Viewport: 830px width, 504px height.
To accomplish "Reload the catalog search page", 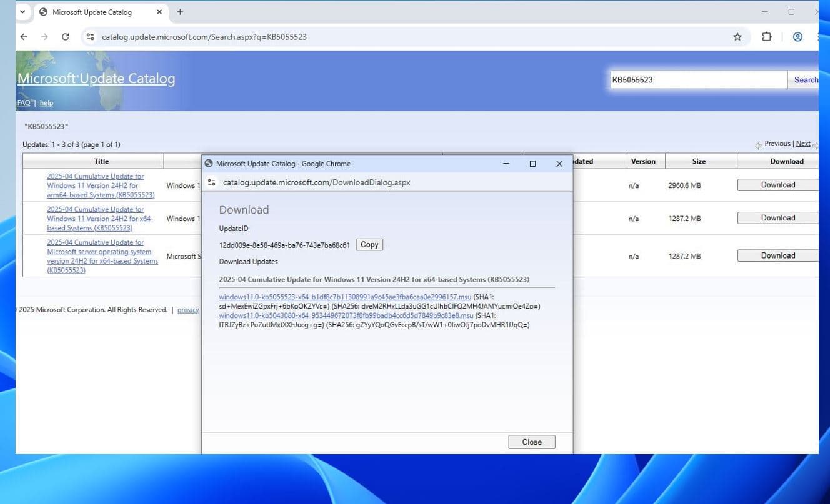I will coord(65,37).
